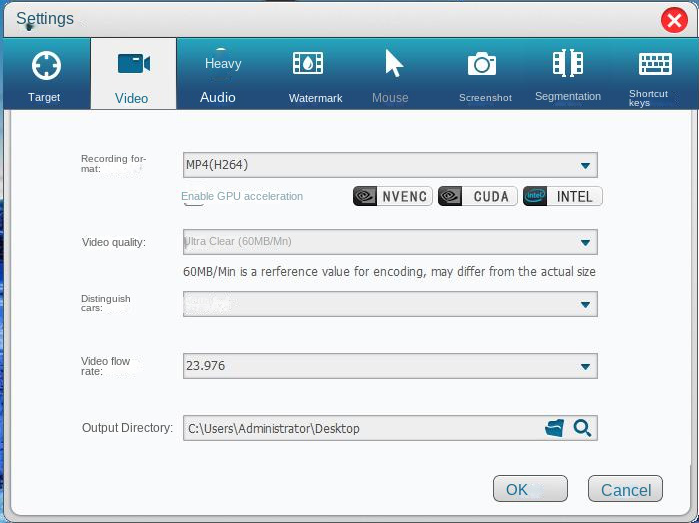Select the Mouse cursor tab
Screen dimensions: 699x523
coord(390,74)
